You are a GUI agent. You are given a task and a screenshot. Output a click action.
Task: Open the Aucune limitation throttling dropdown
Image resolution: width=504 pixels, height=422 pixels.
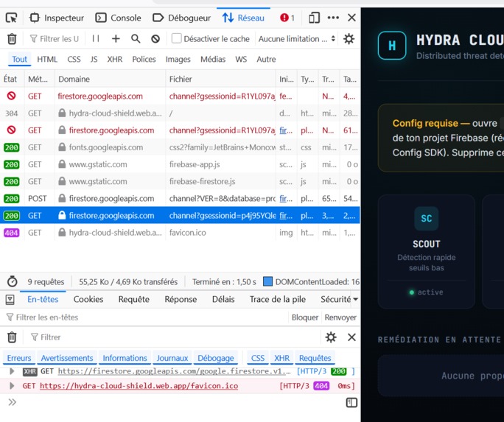coord(297,39)
